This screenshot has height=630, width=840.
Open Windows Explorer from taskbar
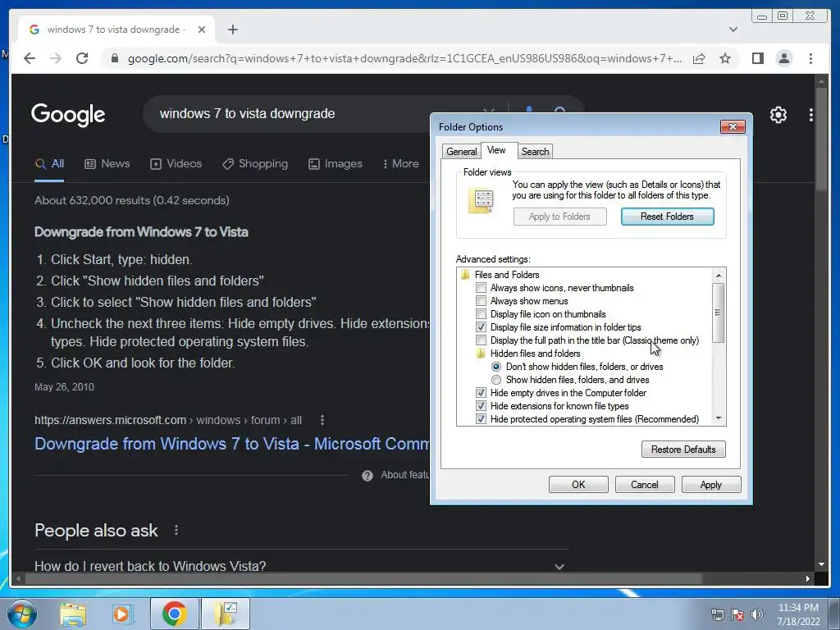point(73,614)
